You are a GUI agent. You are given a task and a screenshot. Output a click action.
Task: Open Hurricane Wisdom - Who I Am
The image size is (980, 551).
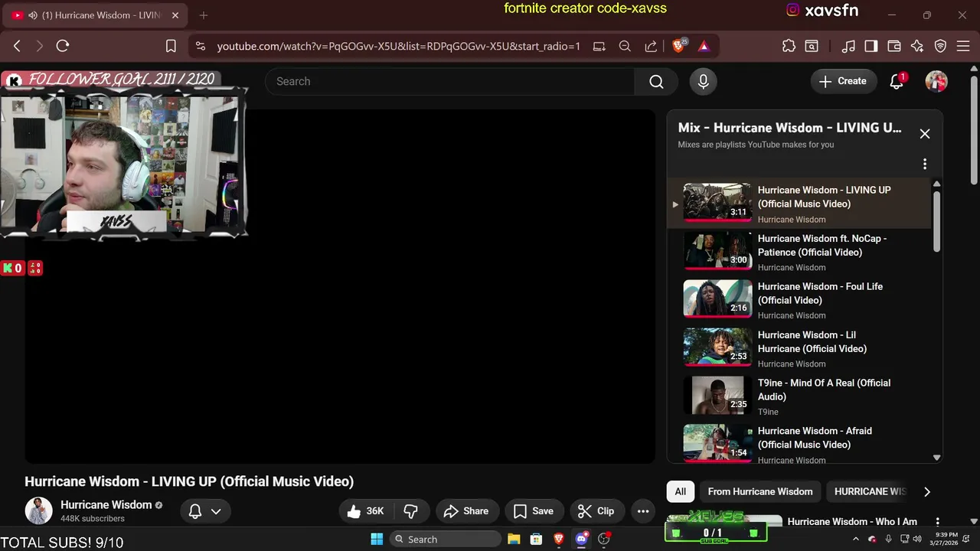852,522
